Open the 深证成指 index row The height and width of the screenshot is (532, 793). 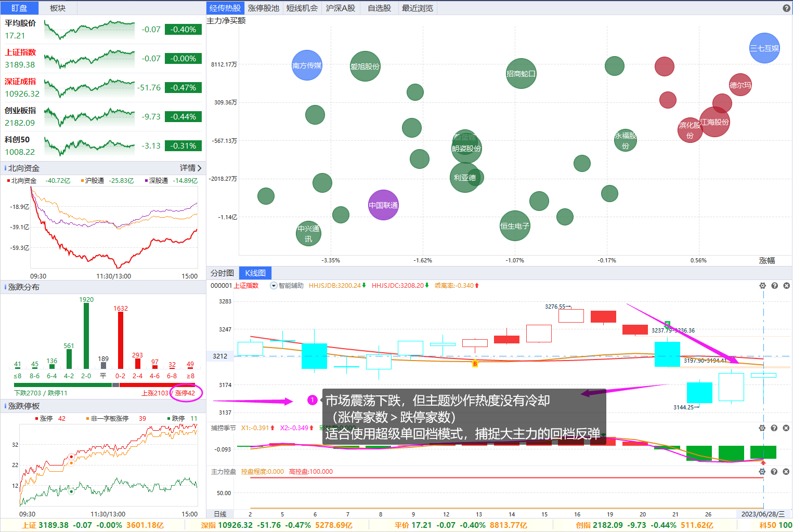coord(103,88)
